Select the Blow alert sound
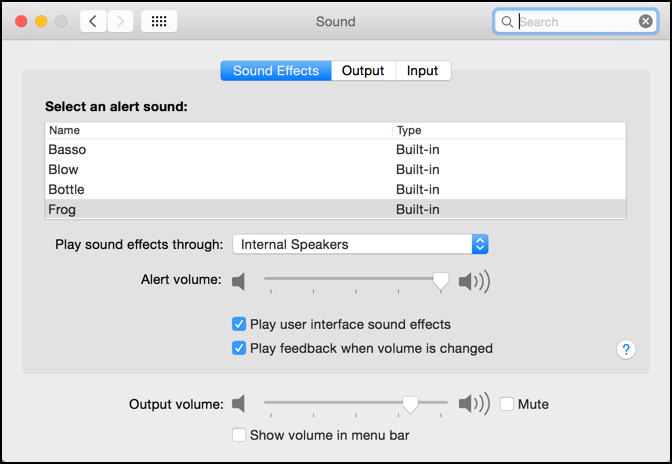This screenshot has height=464, width=672. [x=335, y=170]
